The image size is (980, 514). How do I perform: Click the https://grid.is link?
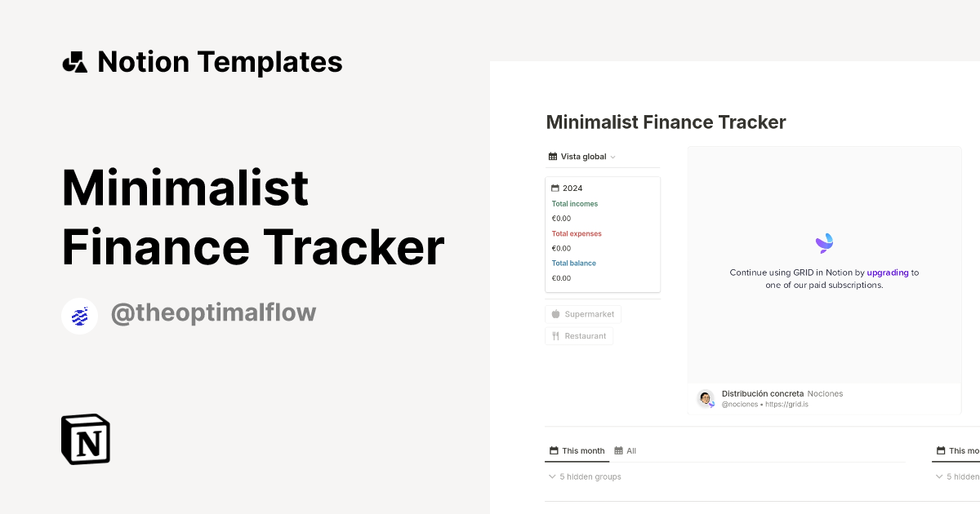coord(786,404)
